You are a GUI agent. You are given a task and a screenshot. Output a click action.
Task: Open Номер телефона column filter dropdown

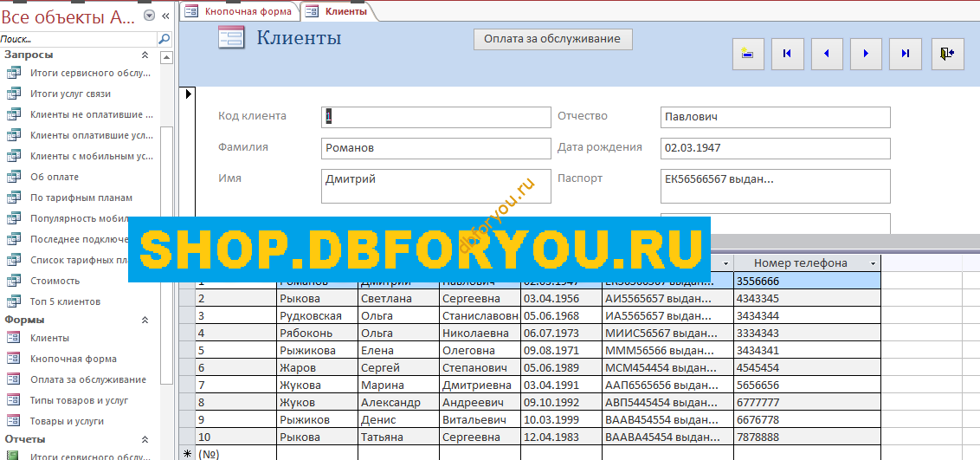tap(874, 263)
